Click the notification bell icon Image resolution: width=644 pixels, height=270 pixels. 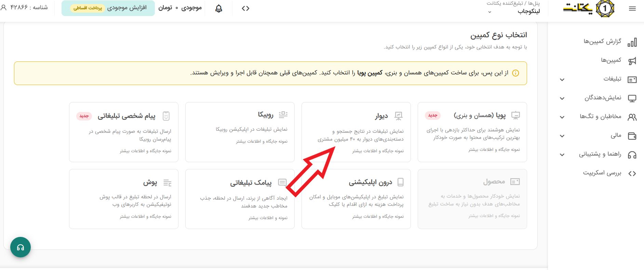219,9
